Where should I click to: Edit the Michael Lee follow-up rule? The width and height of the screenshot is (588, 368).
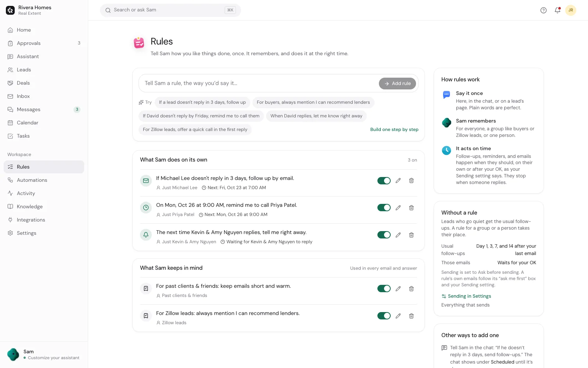pos(398,181)
